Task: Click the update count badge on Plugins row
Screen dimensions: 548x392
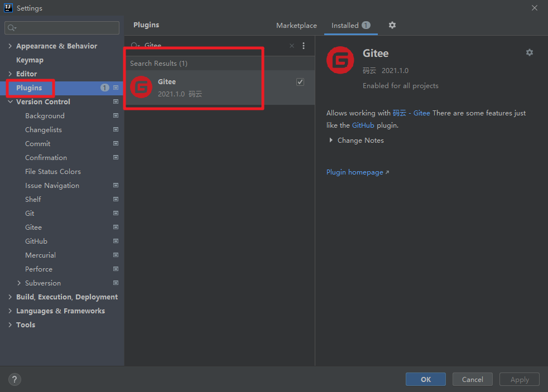Action: point(104,88)
